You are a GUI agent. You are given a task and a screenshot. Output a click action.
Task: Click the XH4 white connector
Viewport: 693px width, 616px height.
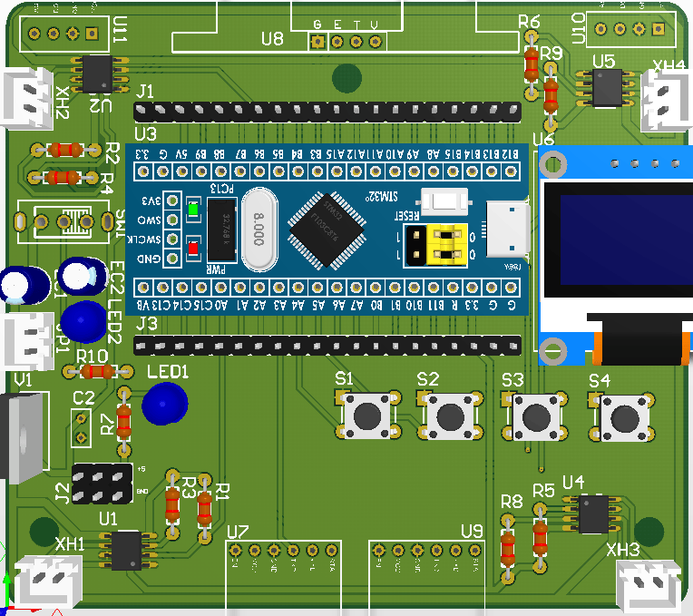pos(666,101)
